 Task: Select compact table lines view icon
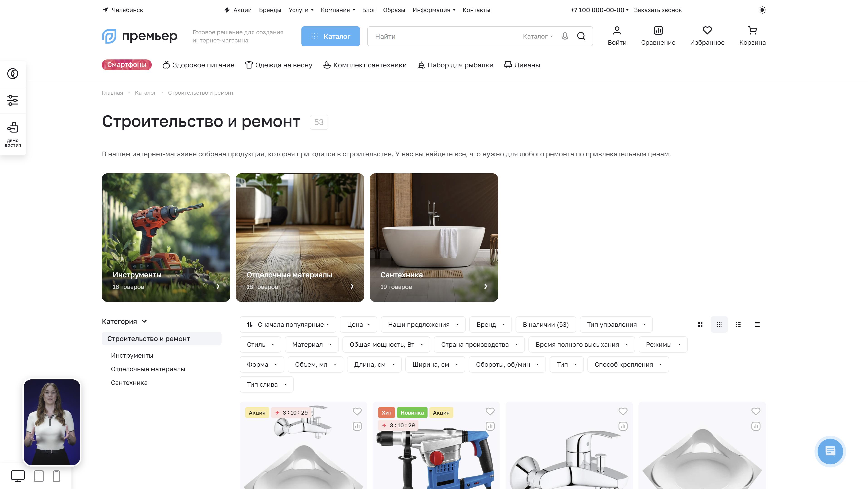pyautogui.click(x=757, y=324)
